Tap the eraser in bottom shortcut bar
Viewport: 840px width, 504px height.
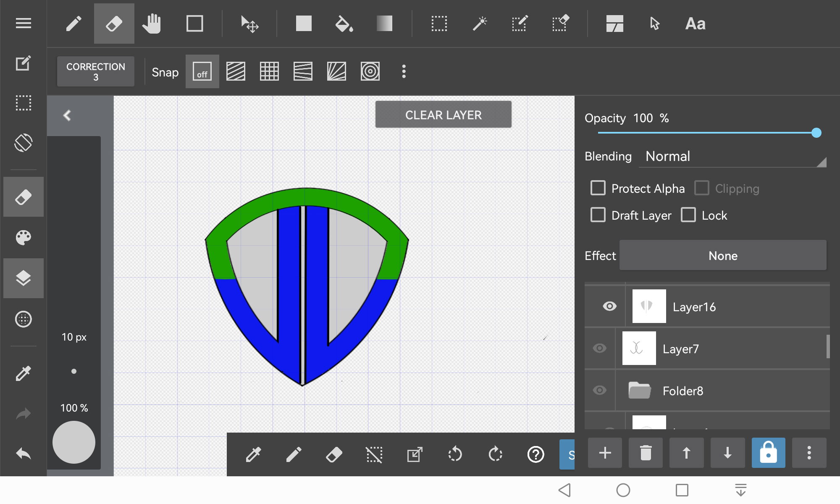334,454
